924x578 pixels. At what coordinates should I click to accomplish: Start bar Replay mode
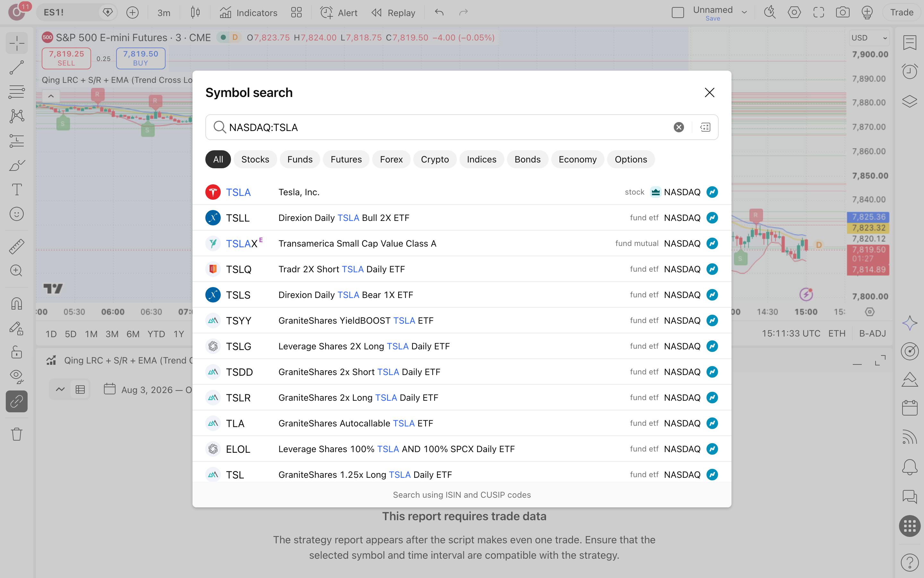tap(393, 13)
